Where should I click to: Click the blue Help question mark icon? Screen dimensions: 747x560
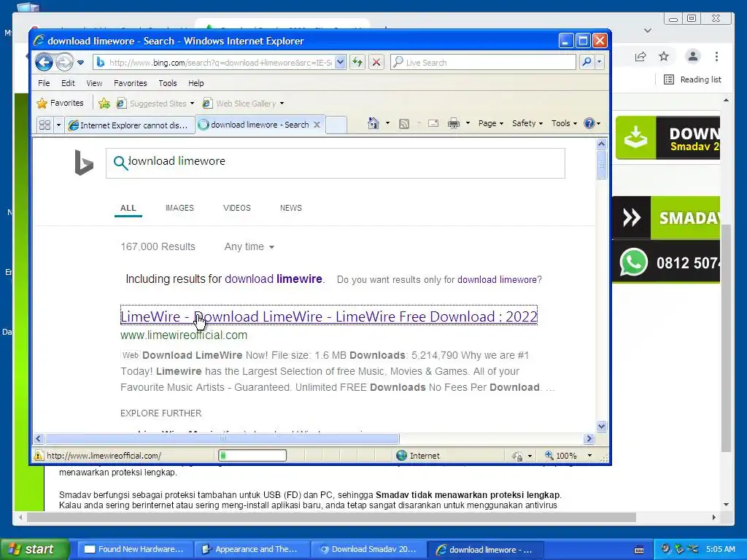click(589, 123)
